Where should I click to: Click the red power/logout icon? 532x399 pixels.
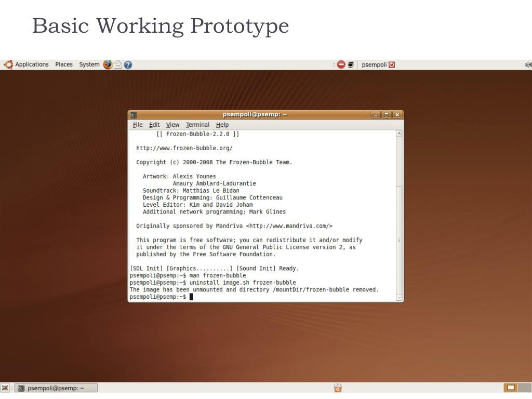point(392,64)
